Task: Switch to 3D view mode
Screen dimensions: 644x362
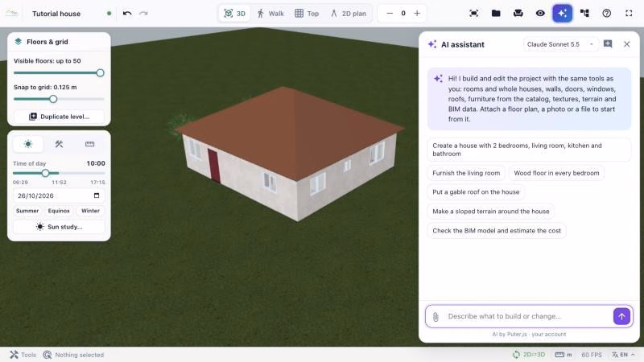Action: coord(234,14)
